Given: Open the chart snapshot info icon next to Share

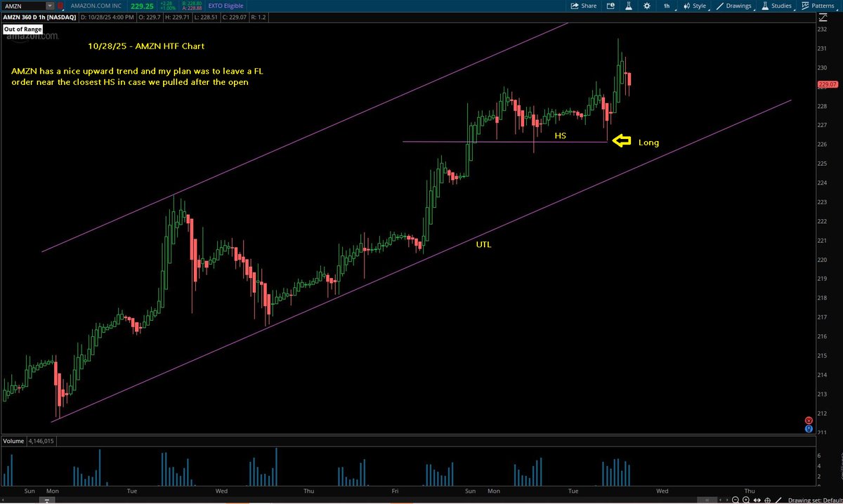Looking at the screenshot, I should click(610, 6).
